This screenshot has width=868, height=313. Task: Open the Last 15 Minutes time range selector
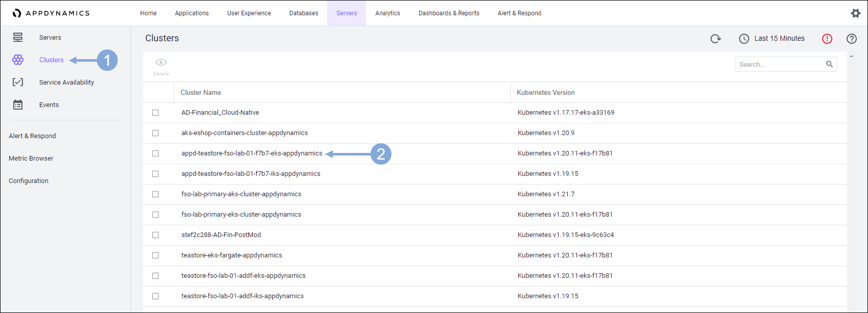pyautogui.click(x=772, y=39)
